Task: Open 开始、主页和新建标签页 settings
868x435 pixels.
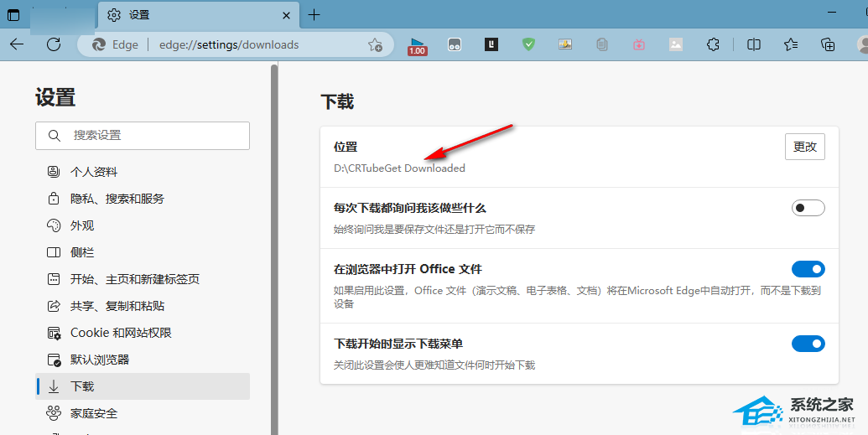Action: pos(143,279)
